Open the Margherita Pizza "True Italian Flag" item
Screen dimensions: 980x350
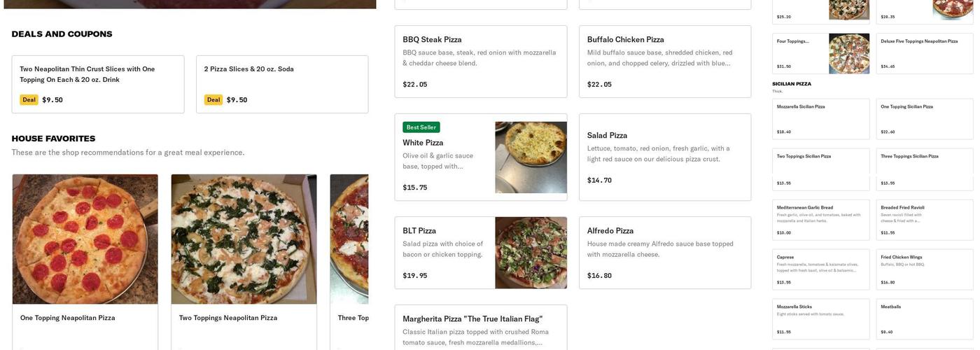[x=480, y=328]
